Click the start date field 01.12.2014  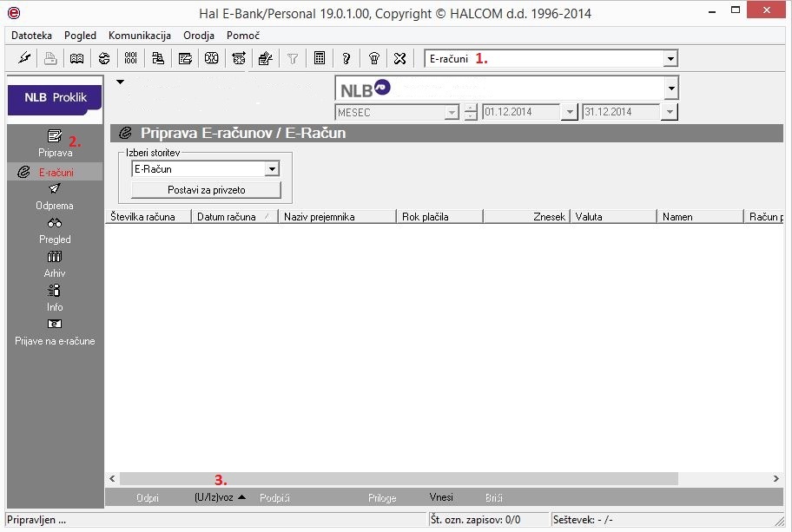point(521,112)
